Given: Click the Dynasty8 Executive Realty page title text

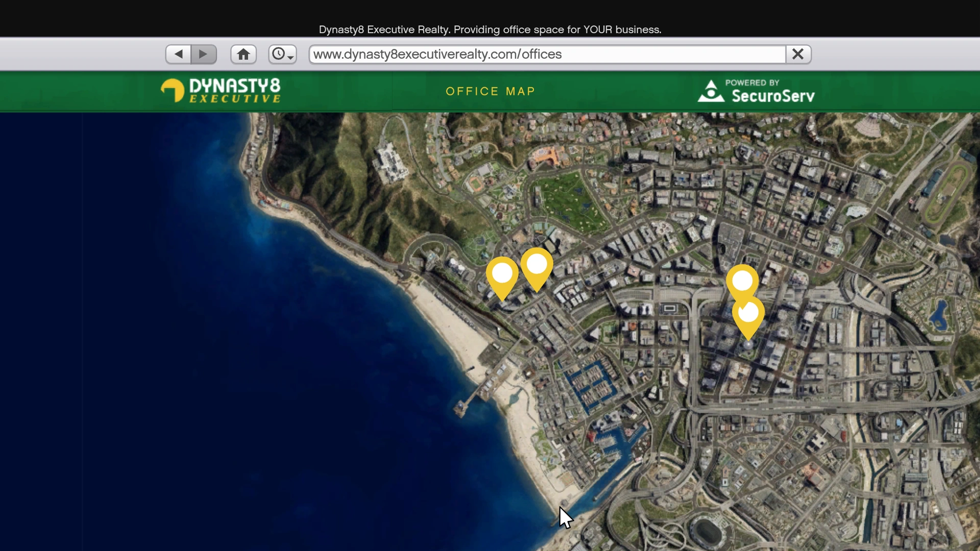Looking at the screenshot, I should (x=490, y=30).
